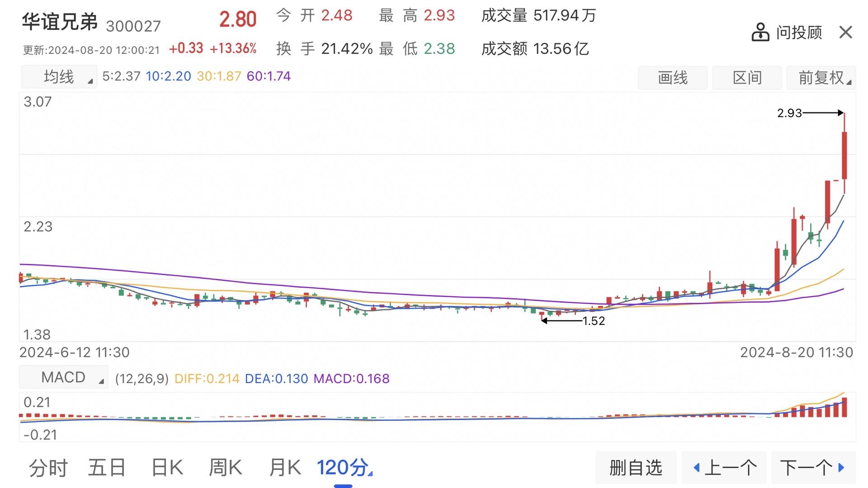
Task: Switch to the 周K tab
Action: [225, 468]
